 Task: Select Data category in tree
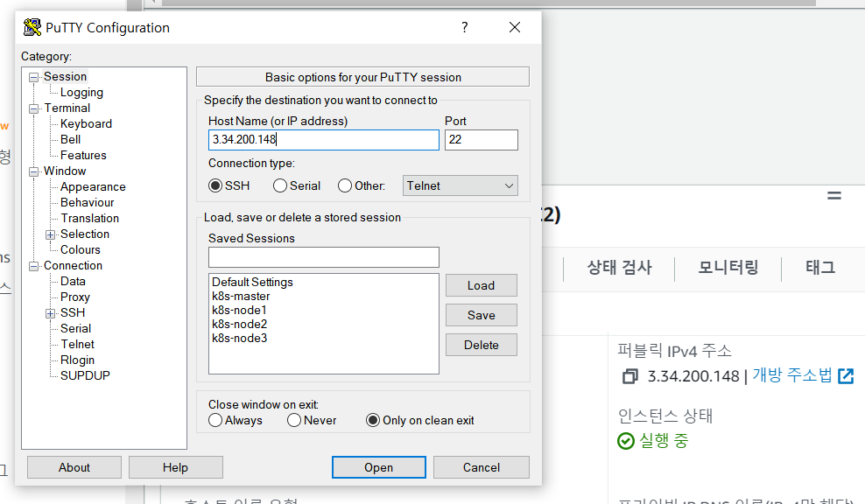(x=73, y=281)
